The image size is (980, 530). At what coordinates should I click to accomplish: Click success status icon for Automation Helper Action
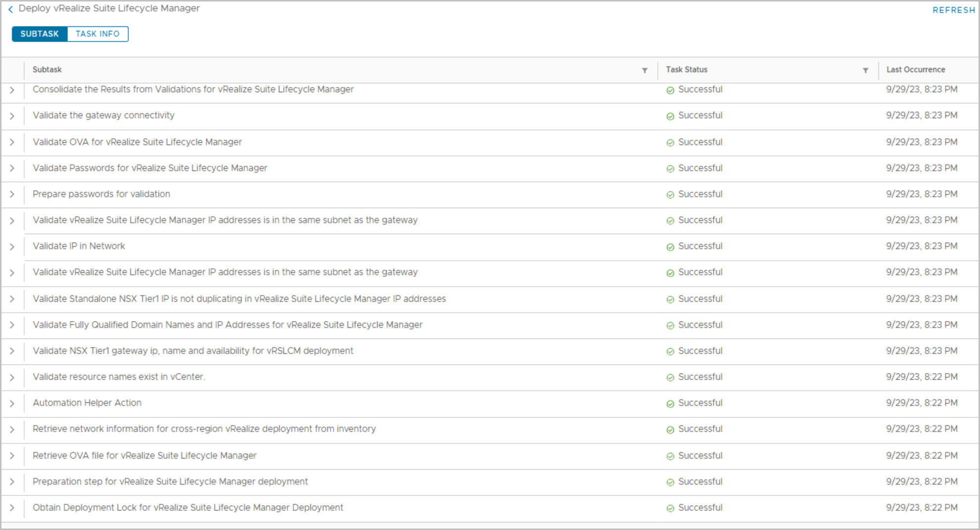(670, 404)
